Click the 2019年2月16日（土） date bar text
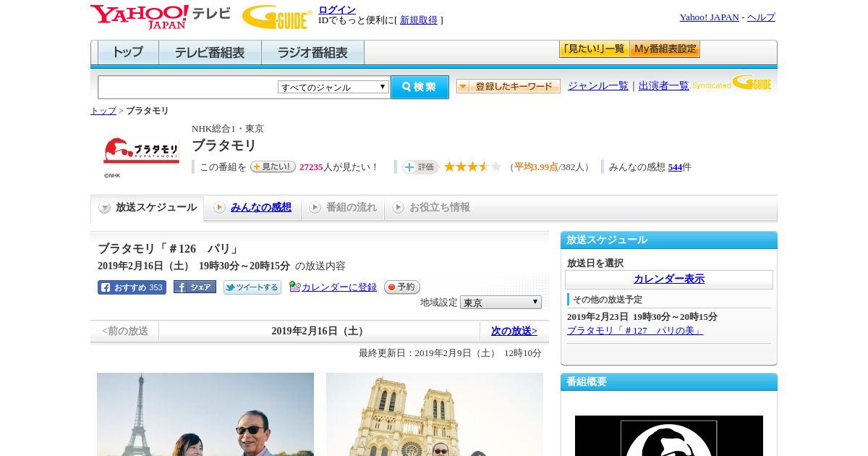This screenshot has width=868, height=456. (319, 332)
